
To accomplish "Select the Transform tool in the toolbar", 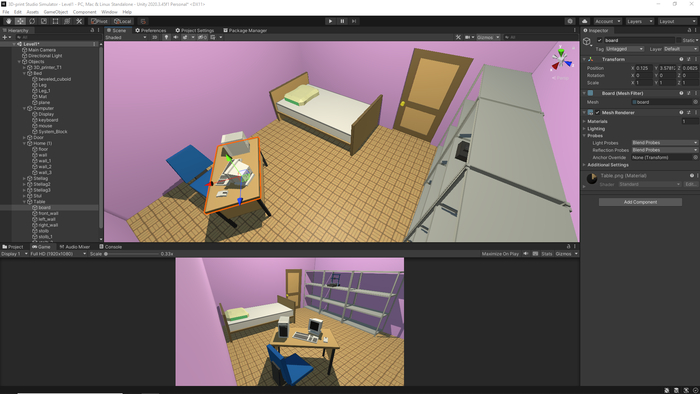I will (67, 21).
